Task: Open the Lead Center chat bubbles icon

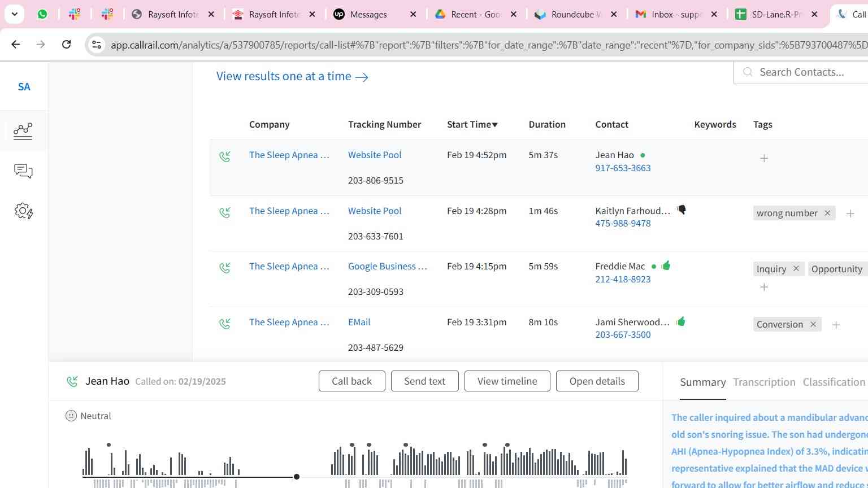Action: (x=23, y=171)
